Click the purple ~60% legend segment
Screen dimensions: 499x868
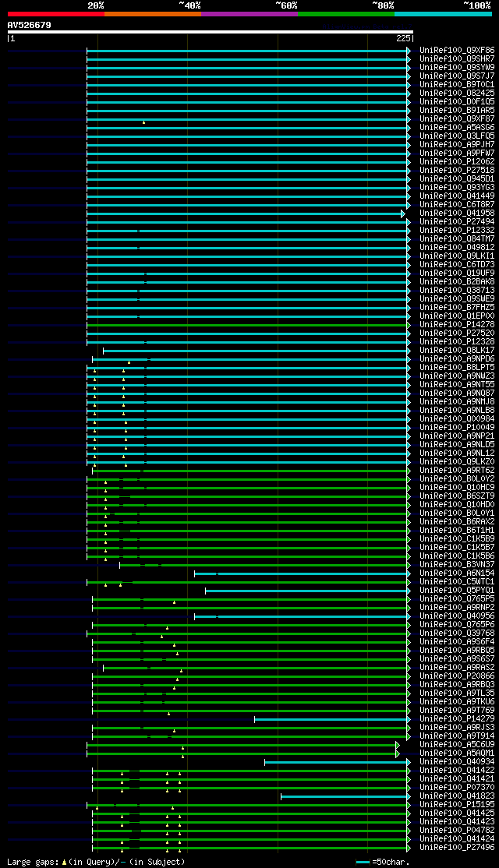point(249,13)
